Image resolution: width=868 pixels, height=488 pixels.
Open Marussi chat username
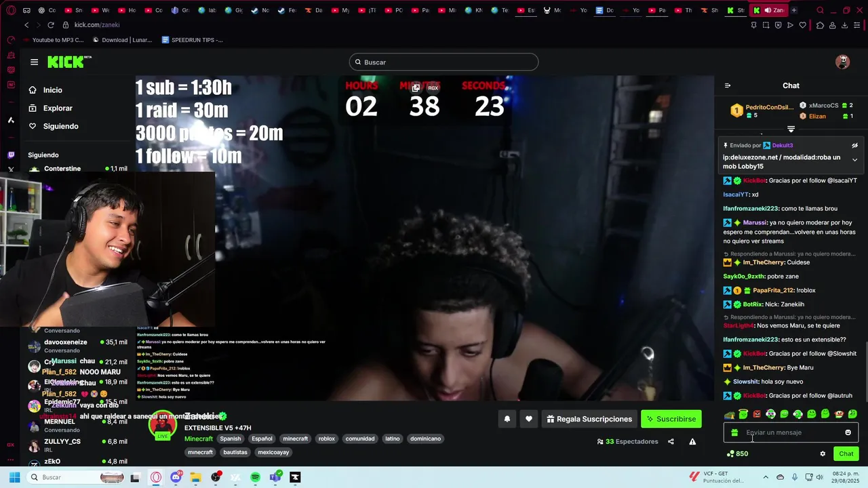tap(755, 223)
